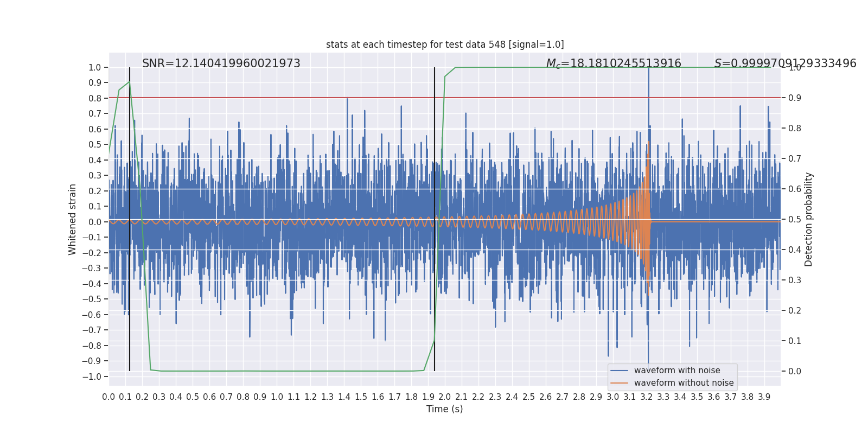Image resolution: width=868 pixels, height=434 pixels.
Task: Click the 0.8 tick on whitened strain axis
Action: [x=95, y=98]
